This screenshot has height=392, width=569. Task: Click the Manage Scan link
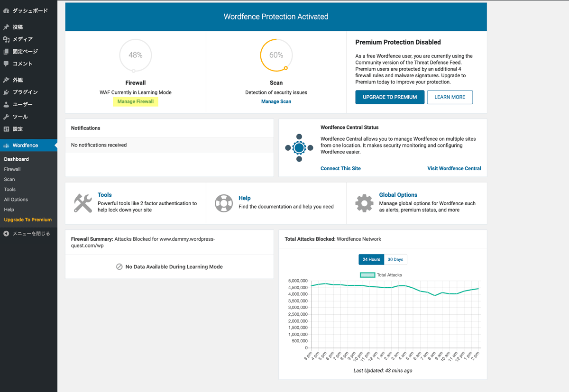pos(276,101)
